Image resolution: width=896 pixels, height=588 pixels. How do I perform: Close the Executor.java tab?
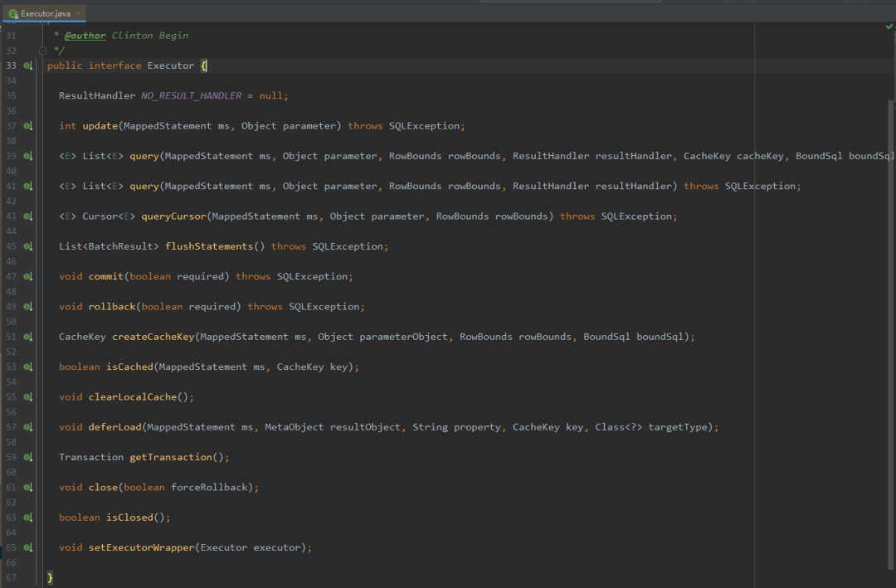(78, 13)
